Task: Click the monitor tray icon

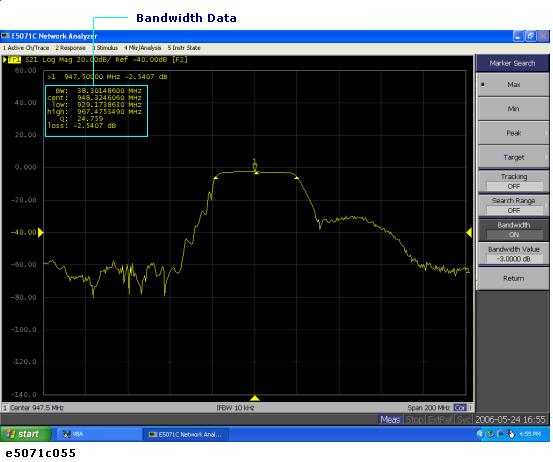Action: (x=500, y=434)
